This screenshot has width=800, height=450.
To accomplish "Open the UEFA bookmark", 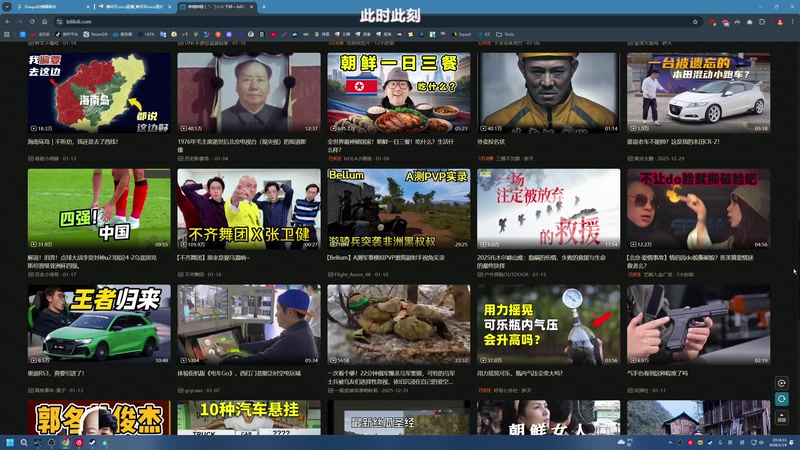I will click(146, 34).
